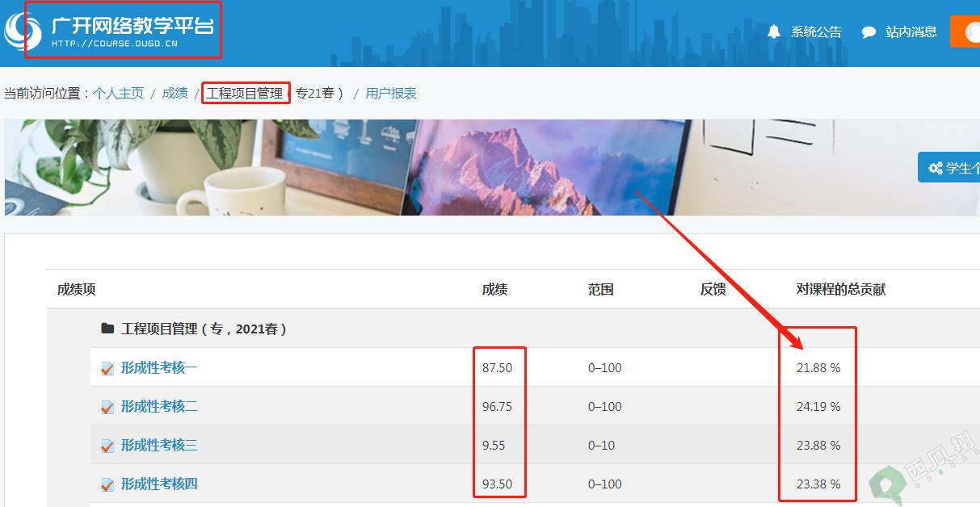Click the 范围 column header
This screenshot has height=507, width=980.
pos(601,289)
